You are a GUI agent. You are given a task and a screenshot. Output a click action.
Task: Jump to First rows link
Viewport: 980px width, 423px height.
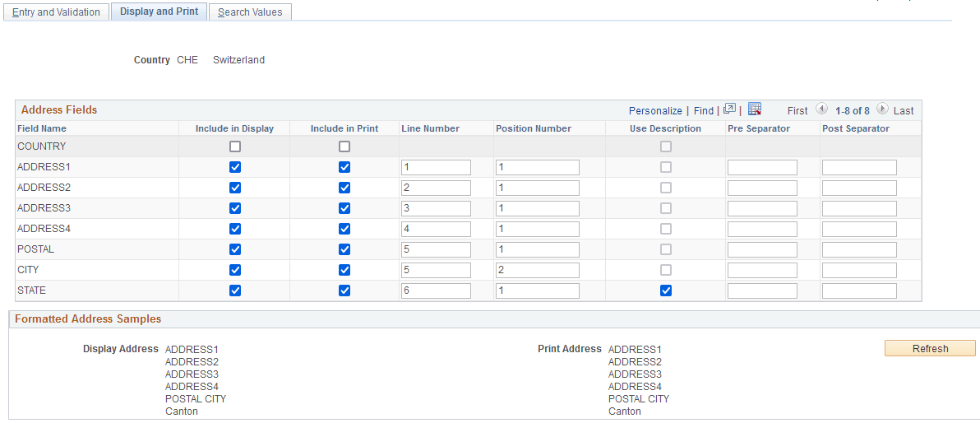(797, 111)
